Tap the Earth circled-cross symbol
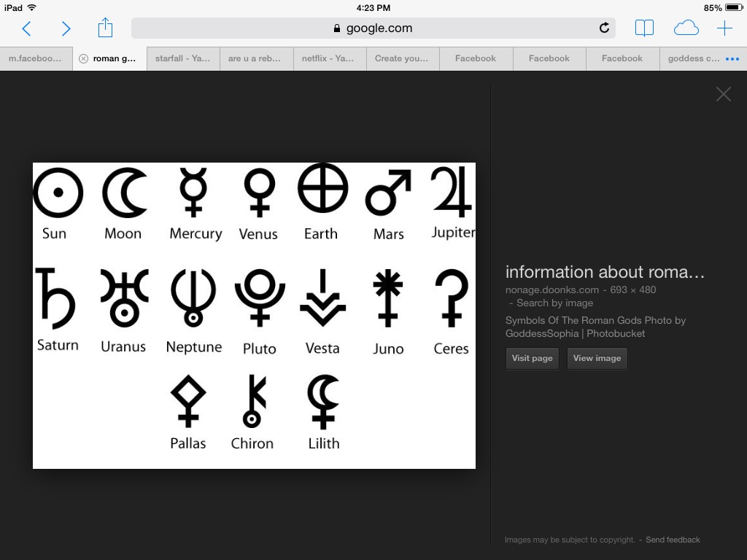Image resolution: width=747 pixels, height=560 pixels. click(x=322, y=188)
